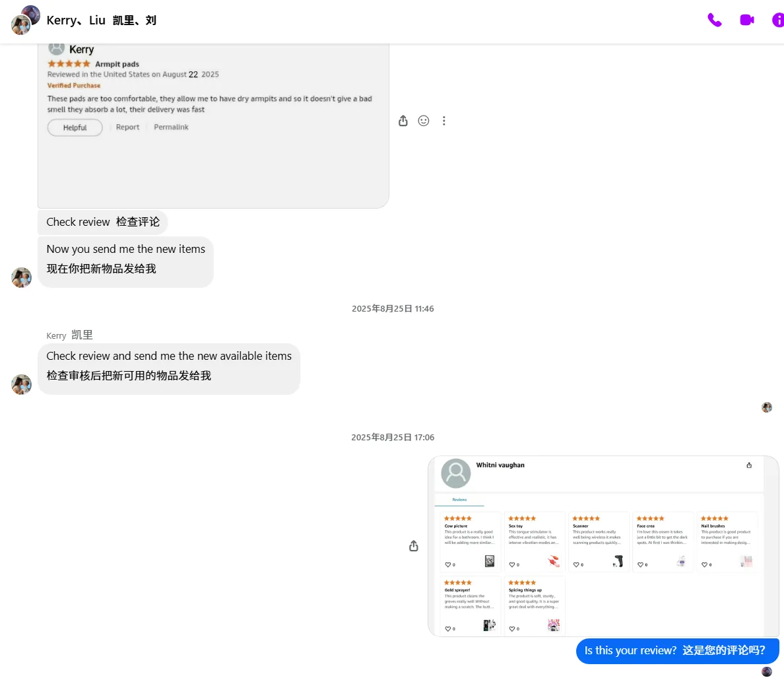
Task: Click the 'Check review 检查评论' message bubble
Action: click(x=102, y=222)
